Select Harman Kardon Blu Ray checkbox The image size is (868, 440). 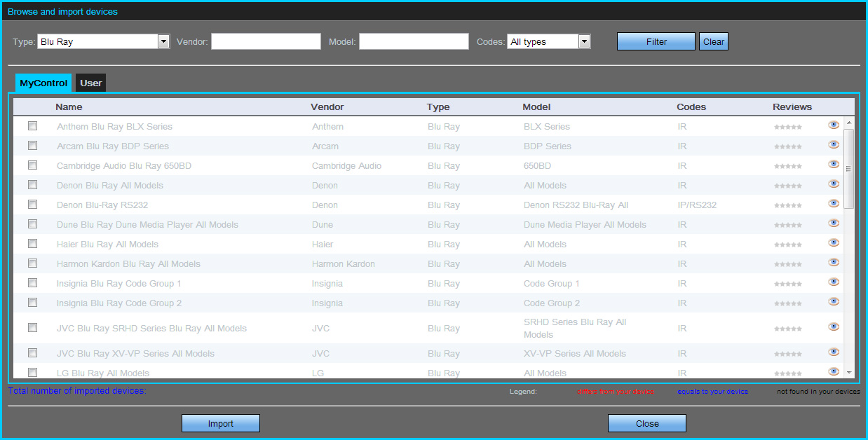32,263
